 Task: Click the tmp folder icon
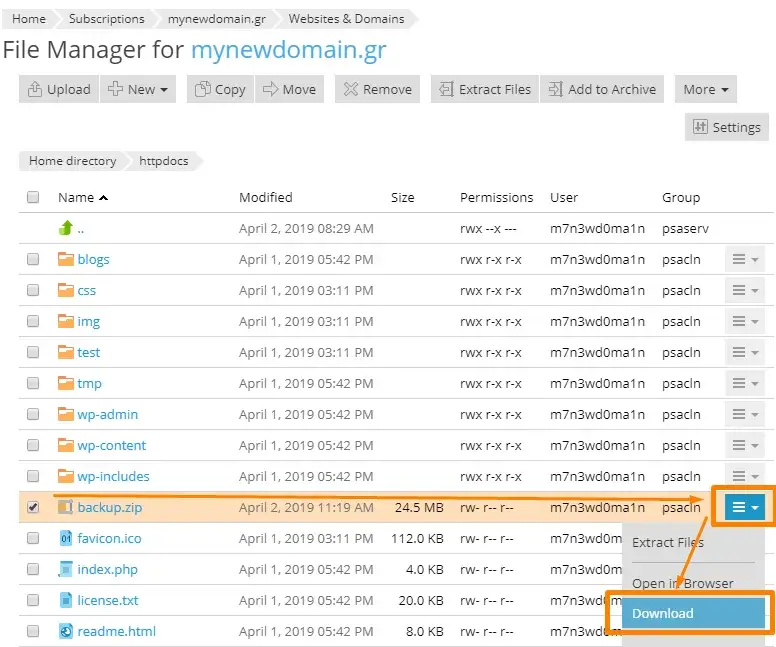pyautogui.click(x=66, y=383)
